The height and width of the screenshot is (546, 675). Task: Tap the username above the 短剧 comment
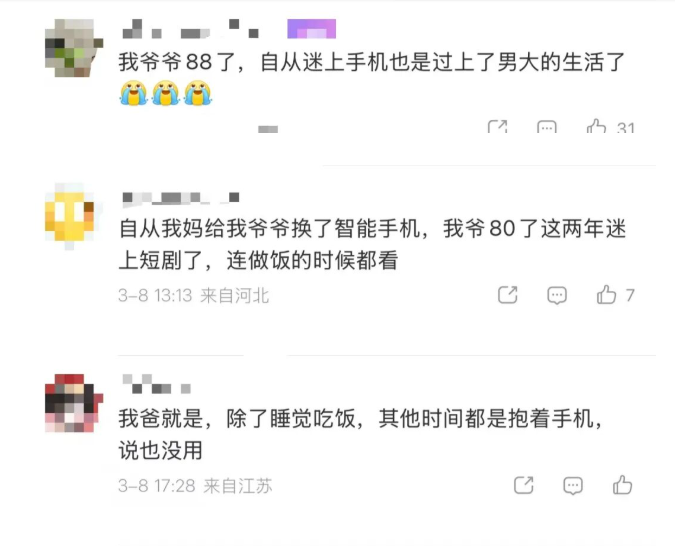click(180, 198)
